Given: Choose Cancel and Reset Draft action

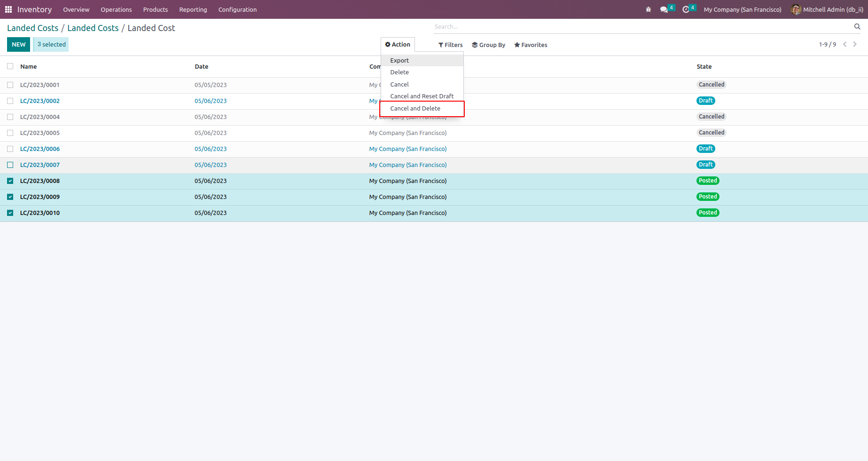Looking at the screenshot, I should tap(422, 96).
